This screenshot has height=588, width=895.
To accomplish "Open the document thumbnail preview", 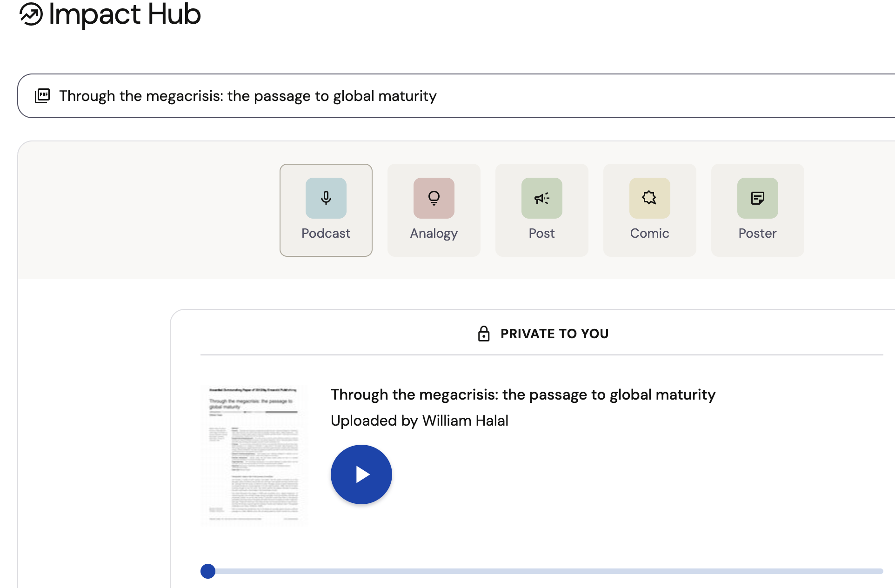I will [x=254, y=455].
